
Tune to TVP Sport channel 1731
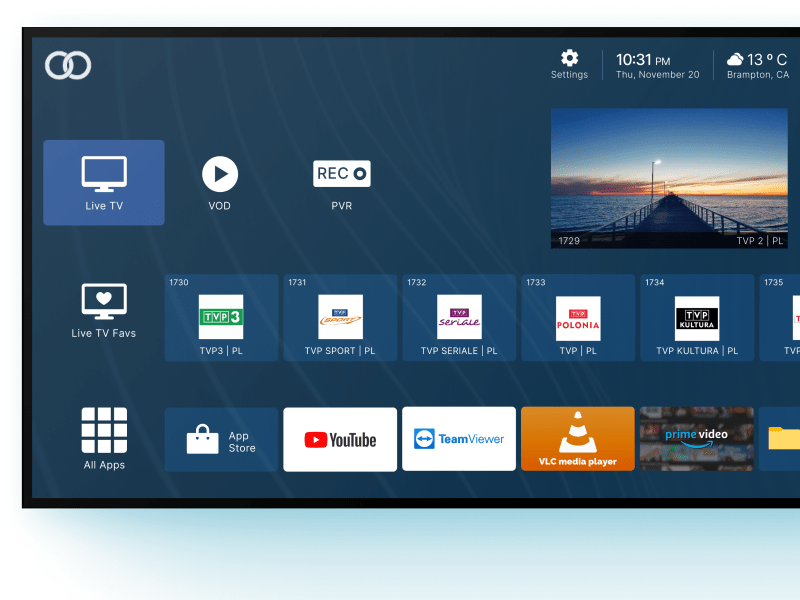tap(340, 318)
